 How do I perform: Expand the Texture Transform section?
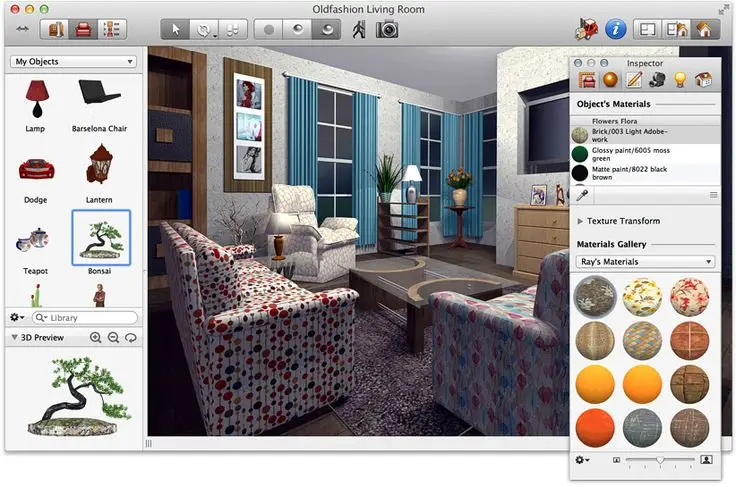(581, 221)
